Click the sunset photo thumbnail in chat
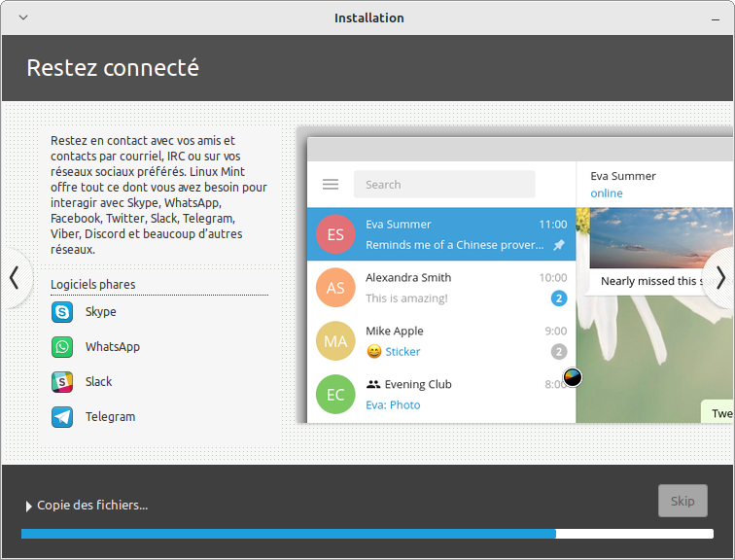Viewport: 735px width, 560px height. point(661,238)
